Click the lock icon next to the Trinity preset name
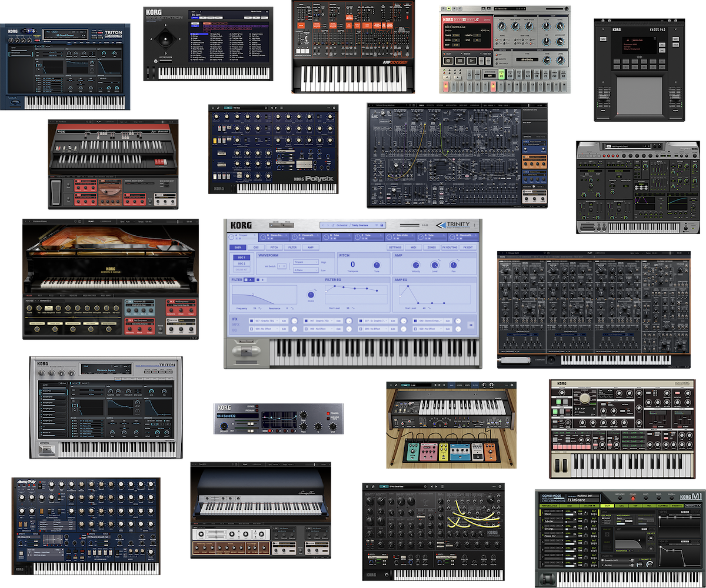Viewport: 706px width, 588px height. [381, 224]
